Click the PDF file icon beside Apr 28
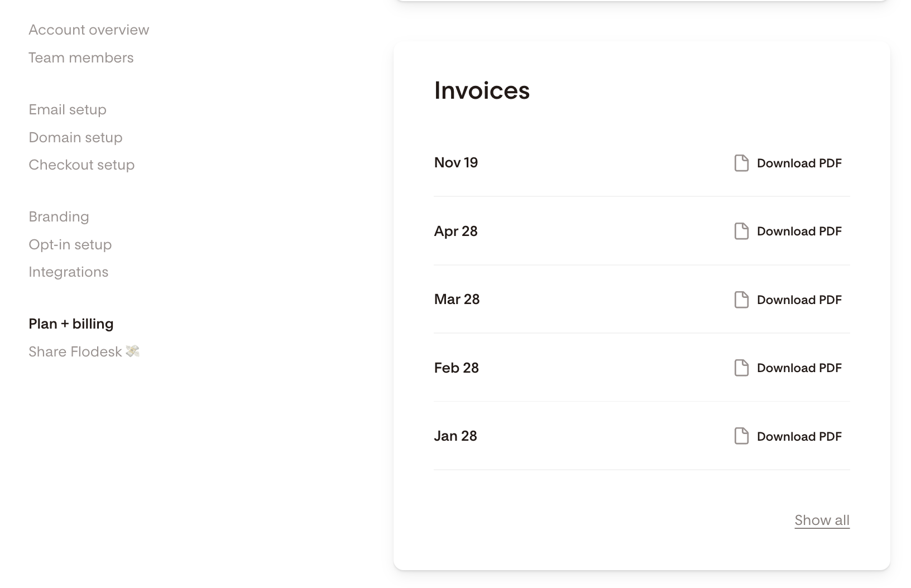911x588 pixels. click(x=741, y=231)
